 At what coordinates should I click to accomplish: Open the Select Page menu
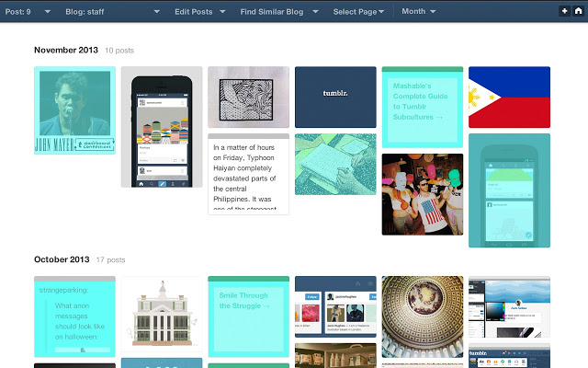click(x=358, y=11)
